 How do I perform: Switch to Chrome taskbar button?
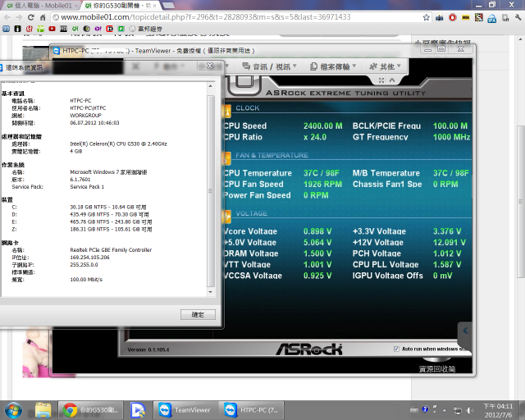coord(90,410)
